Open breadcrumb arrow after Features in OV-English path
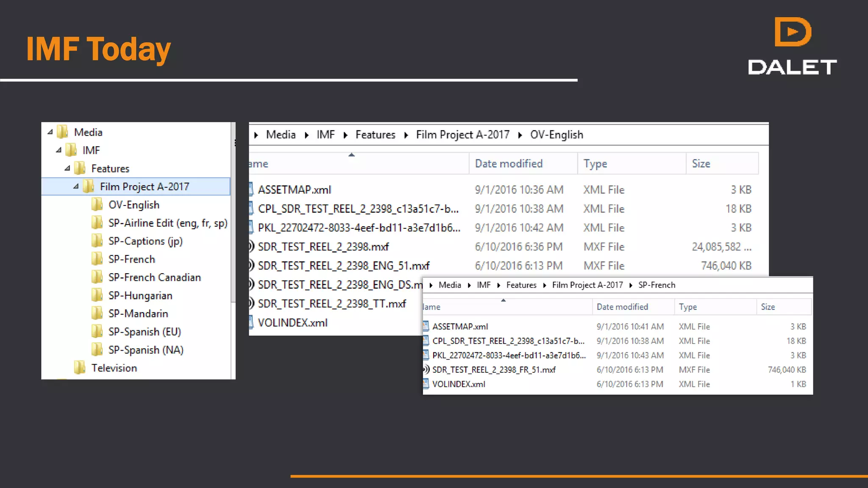The height and width of the screenshot is (488, 868). click(x=406, y=135)
